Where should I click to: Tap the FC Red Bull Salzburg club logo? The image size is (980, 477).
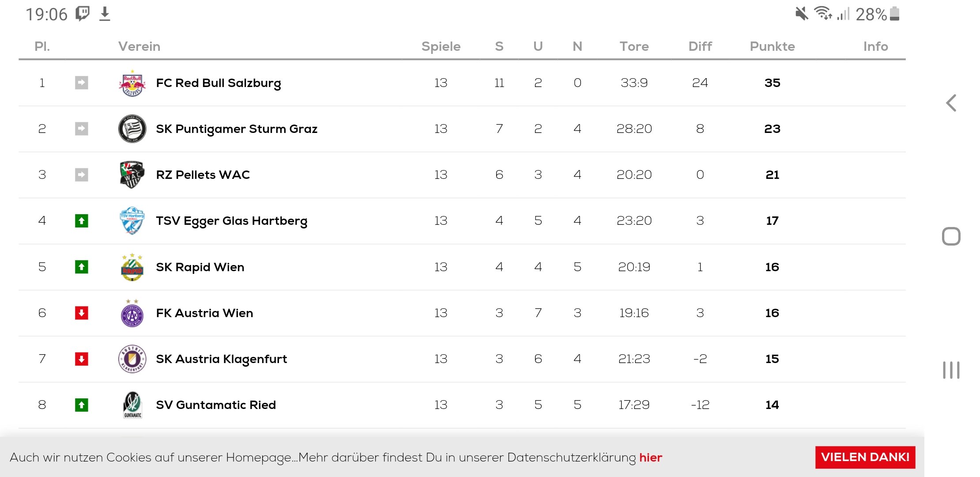(132, 83)
